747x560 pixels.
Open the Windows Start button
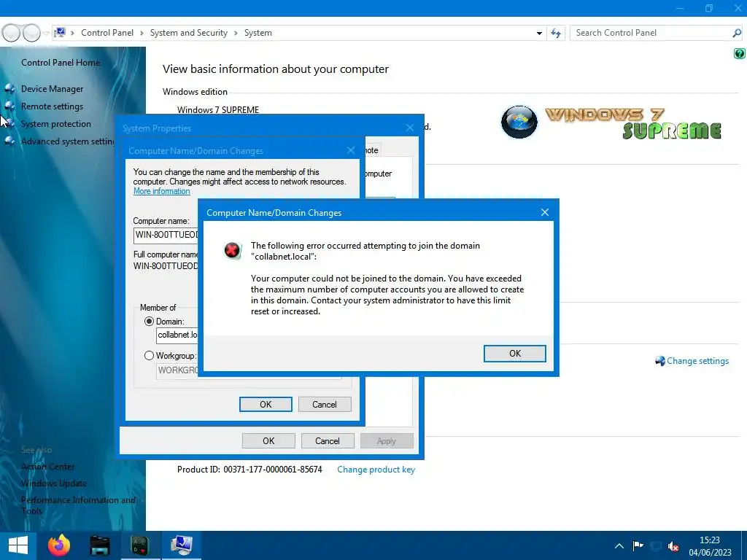[18, 545]
